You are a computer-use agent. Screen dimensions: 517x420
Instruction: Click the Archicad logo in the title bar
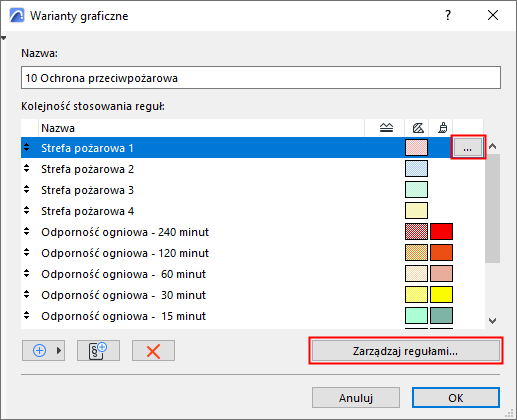[17, 15]
